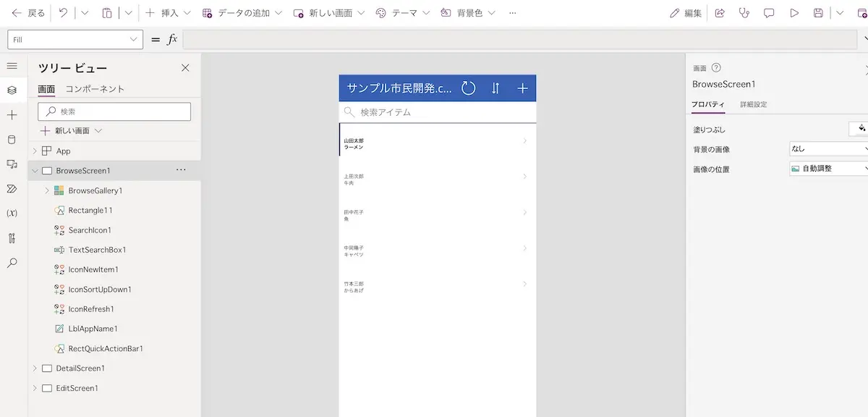Image resolution: width=868 pixels, height=417 pixels.
Task: Click the Undo arrow in toolbar
Action: point(63,13)
